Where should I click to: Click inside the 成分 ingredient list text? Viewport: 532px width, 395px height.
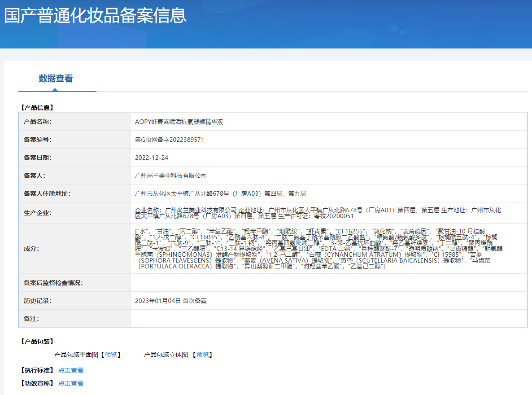pyautogui.click(x=314, y=248)
